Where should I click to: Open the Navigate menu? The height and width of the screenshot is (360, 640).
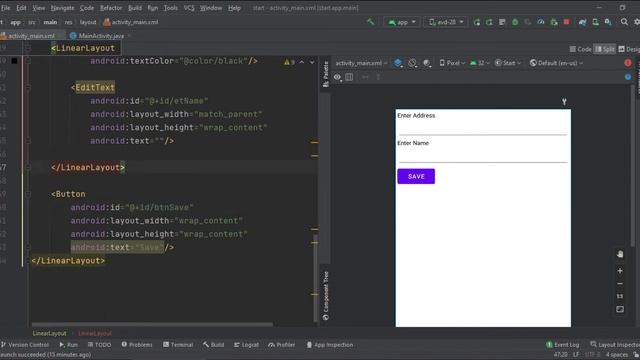click(x=62, y=8)
